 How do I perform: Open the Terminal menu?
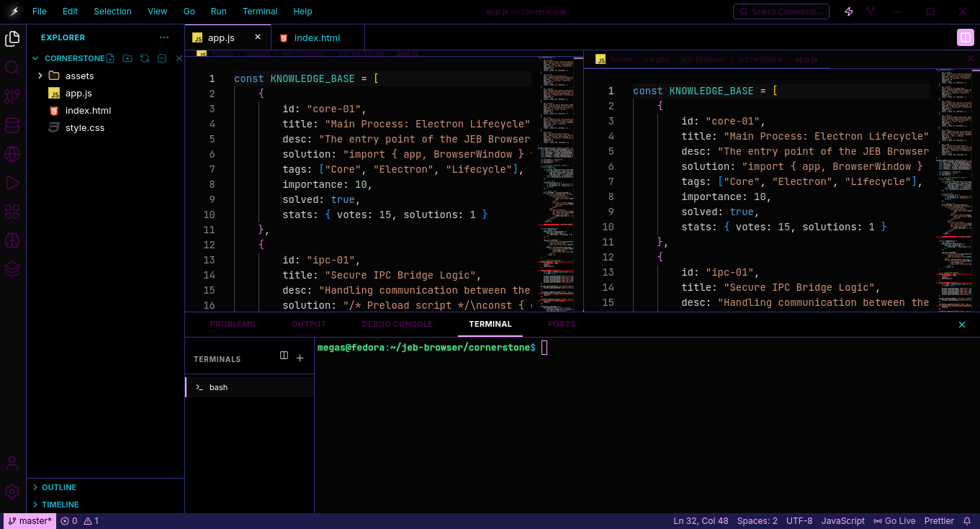(260, 12)
